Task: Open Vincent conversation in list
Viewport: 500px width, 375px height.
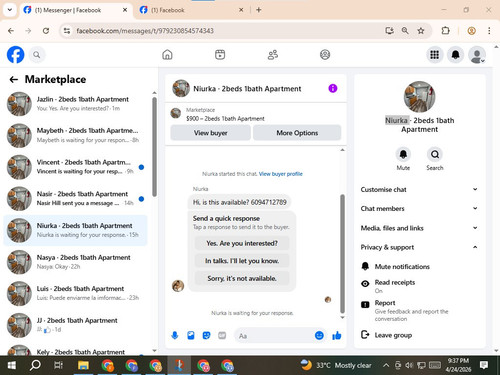Action: click(x=75, y=167)
